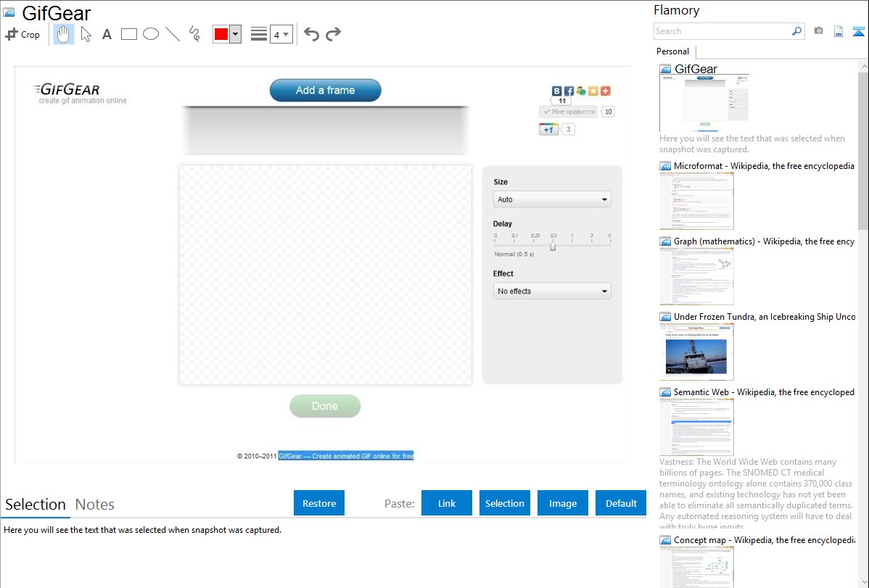Open the line width dropdown showing 4
The image size is (869, 588).
(281, 34)
